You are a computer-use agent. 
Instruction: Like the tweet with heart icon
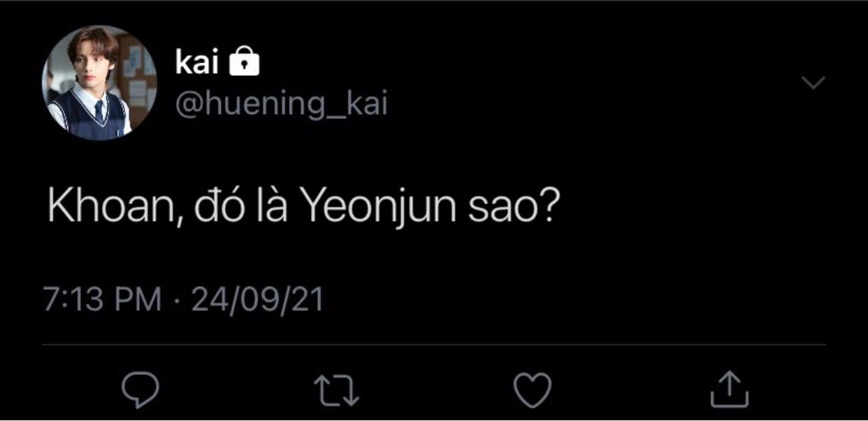pos(533,389)
